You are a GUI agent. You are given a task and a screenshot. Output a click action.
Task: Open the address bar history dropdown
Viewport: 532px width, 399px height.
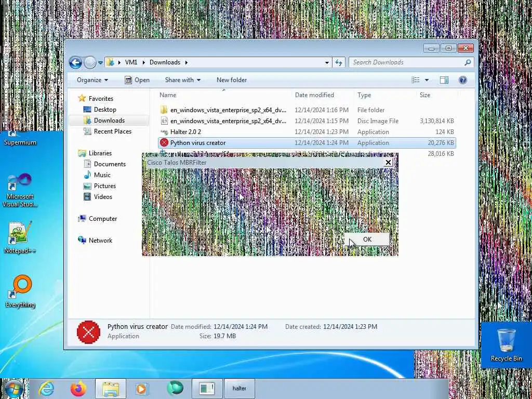pyautogui.click(x=327, y=63)
